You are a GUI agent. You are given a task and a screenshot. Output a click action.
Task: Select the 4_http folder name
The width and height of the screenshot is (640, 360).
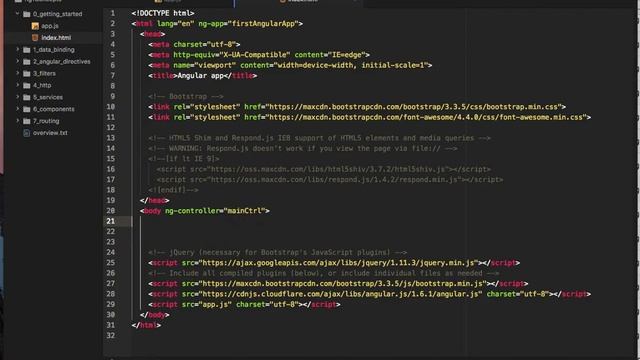click(x=42, y=85)
